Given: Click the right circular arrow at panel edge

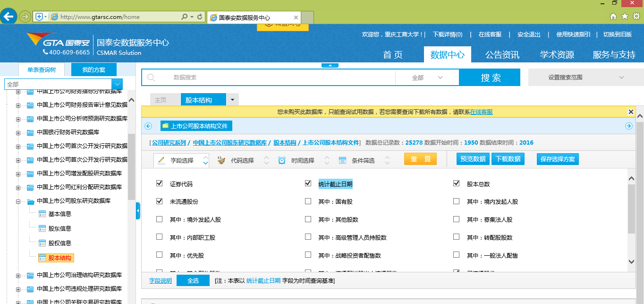Looking at the screenshot, I should pos(628,126).
